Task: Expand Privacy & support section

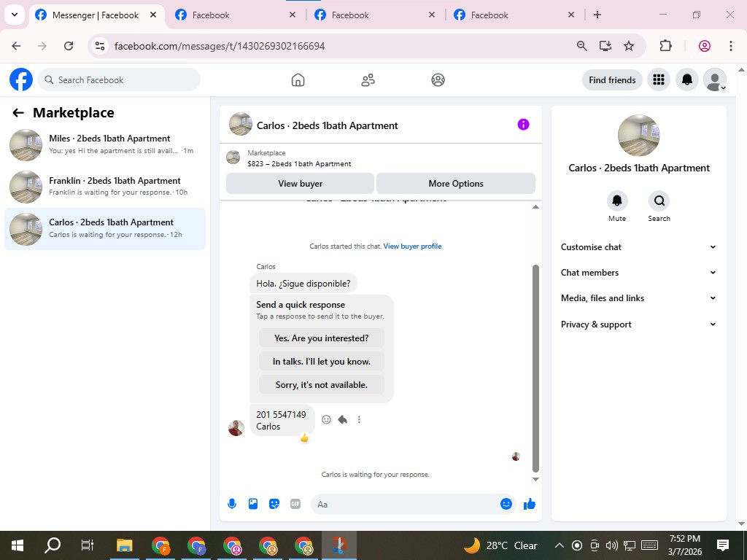Action: pyautogui.click(x=638, y=324)
